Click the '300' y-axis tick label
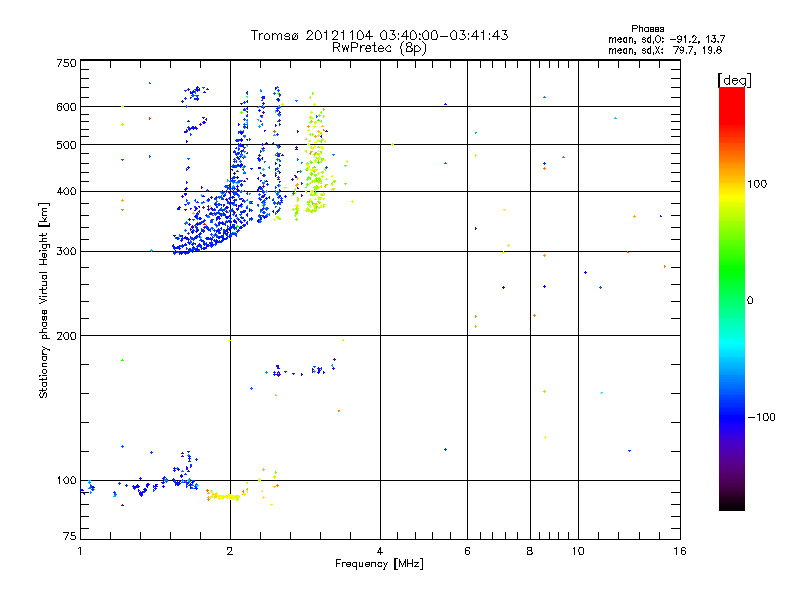The width and height of the screenshot is (800, 600). coord(67,252)
